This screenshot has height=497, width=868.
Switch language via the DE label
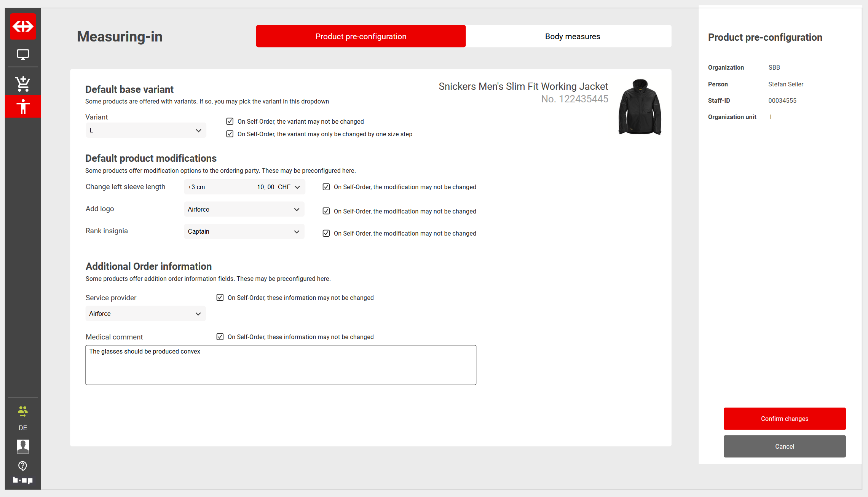tap(23, 428)
